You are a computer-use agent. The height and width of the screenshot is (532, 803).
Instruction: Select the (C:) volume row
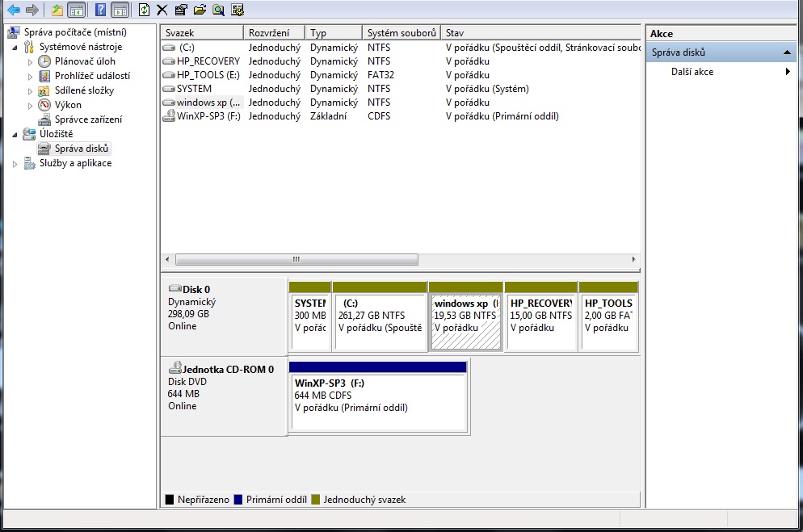pos(401,48)
